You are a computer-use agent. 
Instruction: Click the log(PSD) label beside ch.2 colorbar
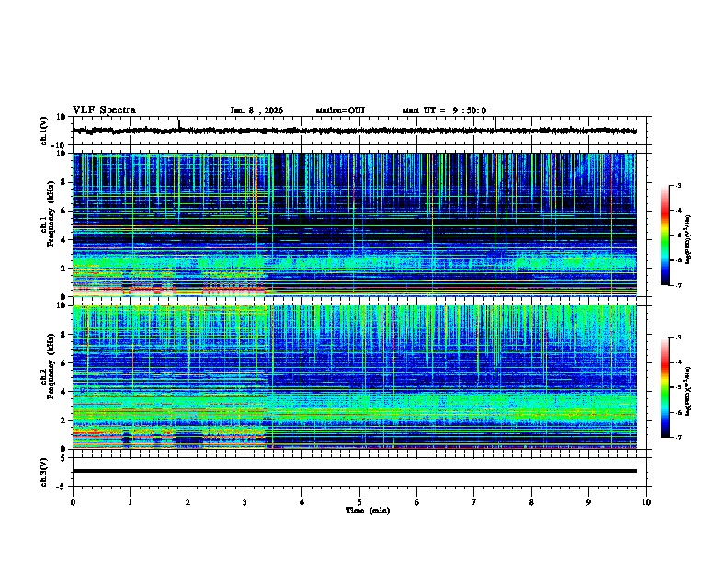[688, 391]
